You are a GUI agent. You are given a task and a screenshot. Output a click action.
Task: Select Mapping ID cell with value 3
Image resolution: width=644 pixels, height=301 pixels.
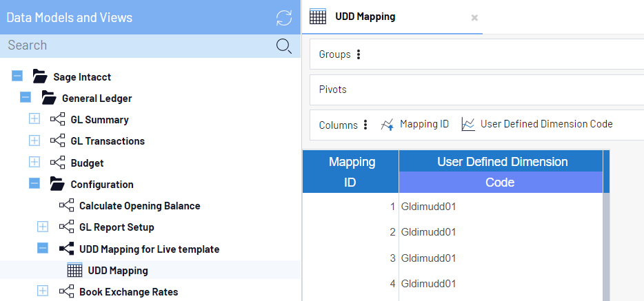click(x=351, y=258)
